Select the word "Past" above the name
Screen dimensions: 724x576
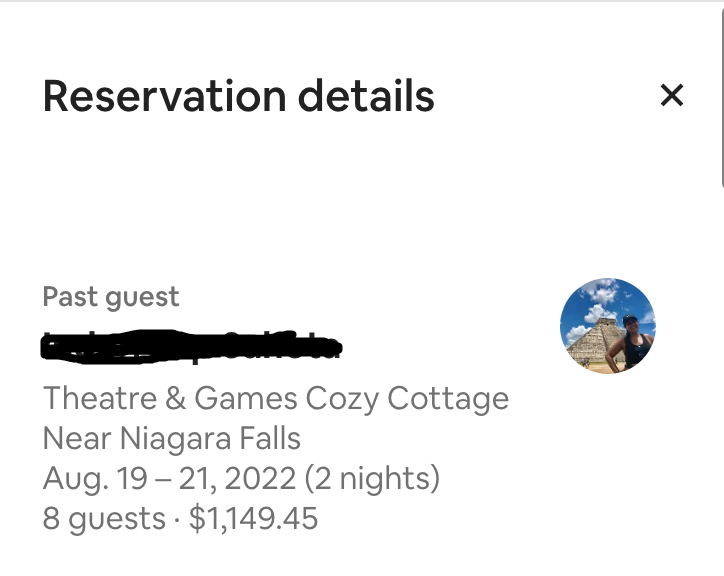coord(70,297)
